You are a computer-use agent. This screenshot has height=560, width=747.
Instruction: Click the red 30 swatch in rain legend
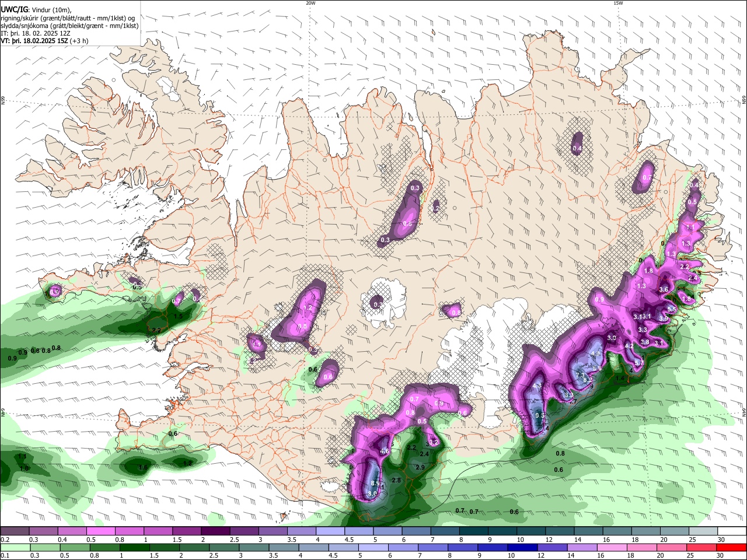click(x=732, y=547)
